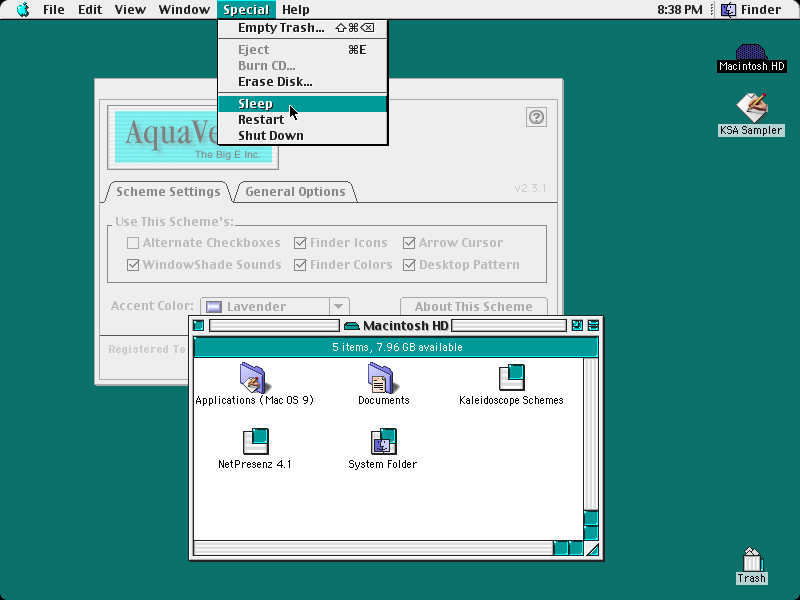This screenshot has width=800, height=600.
Task: Toggle the Alternate Checkboxes option
Action: coord(133,243)
